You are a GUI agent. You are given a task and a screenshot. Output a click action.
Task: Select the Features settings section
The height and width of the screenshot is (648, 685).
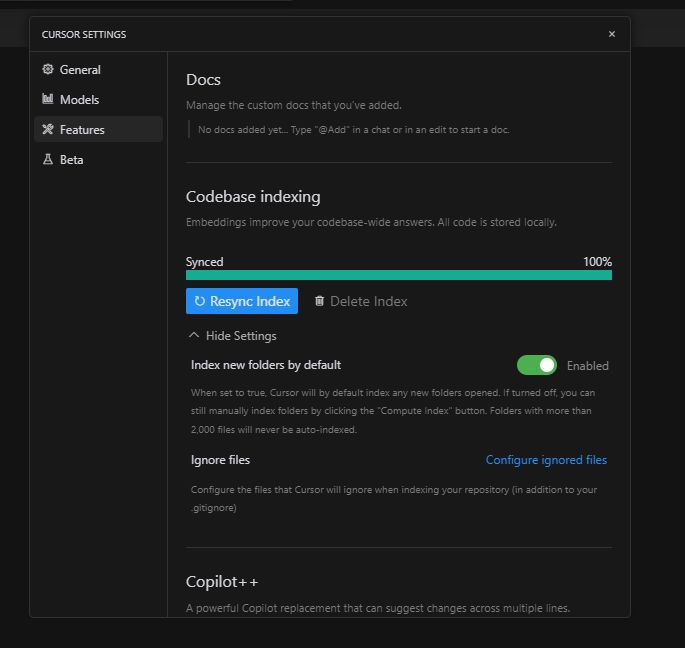coord(98,129)
